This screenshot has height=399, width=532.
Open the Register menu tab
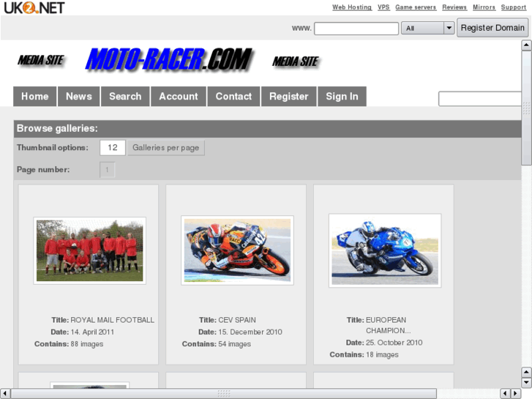(289, 97)
